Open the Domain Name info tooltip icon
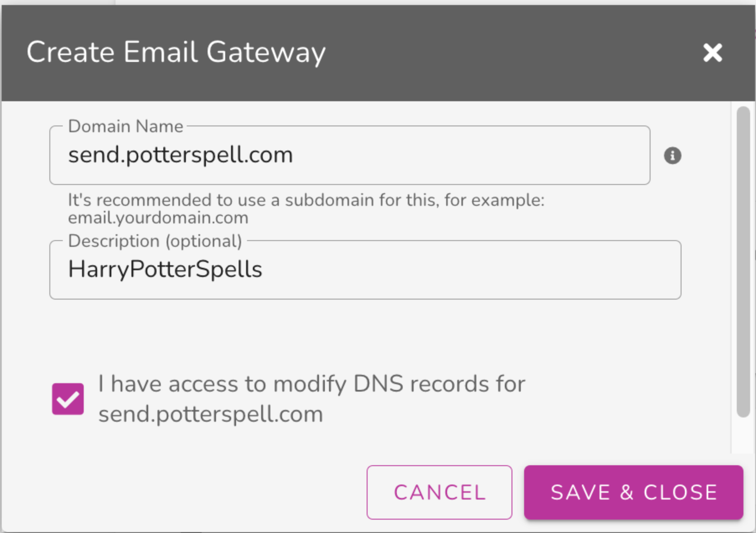756x533 pixels. click(x=672, y=156)
